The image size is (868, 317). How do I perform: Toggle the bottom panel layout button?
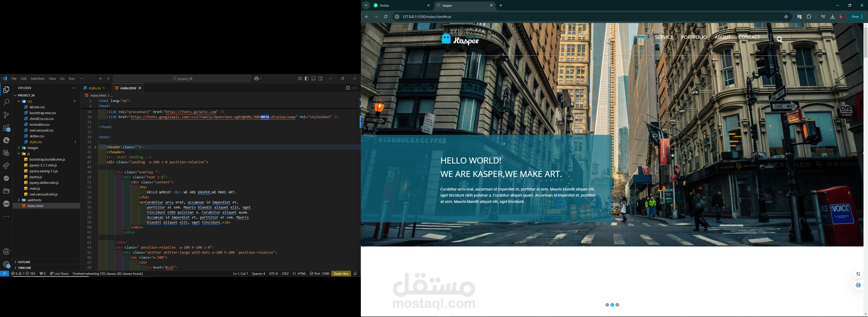pos(314,78)
